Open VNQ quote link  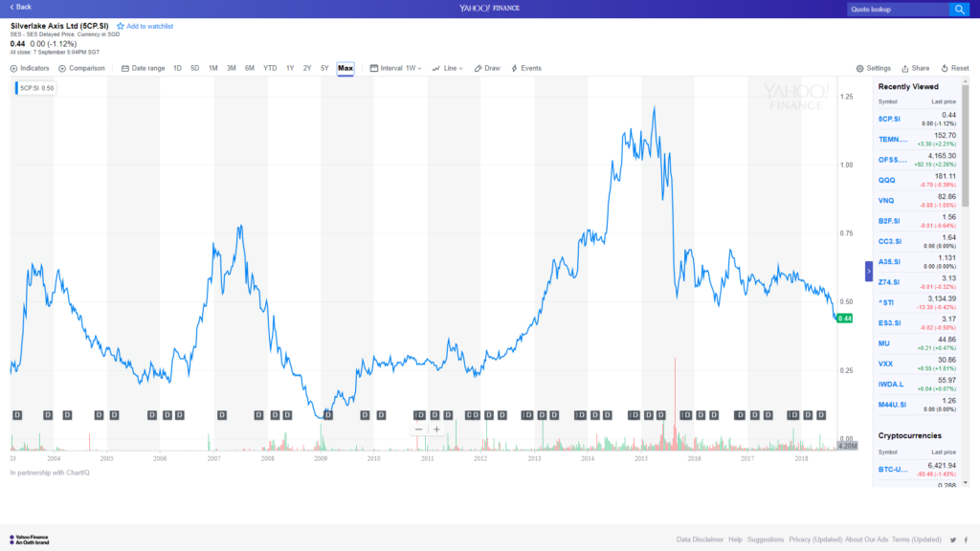pos(886,201)
